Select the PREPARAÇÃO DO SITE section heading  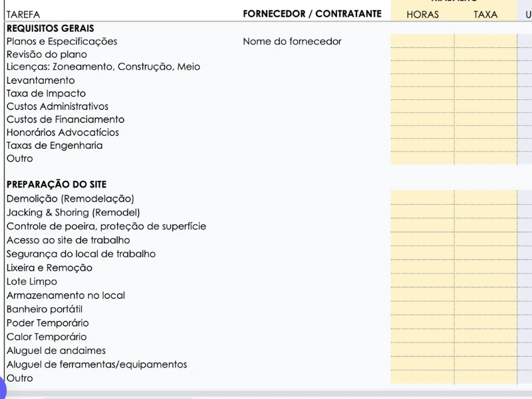(x=57, y=184)
